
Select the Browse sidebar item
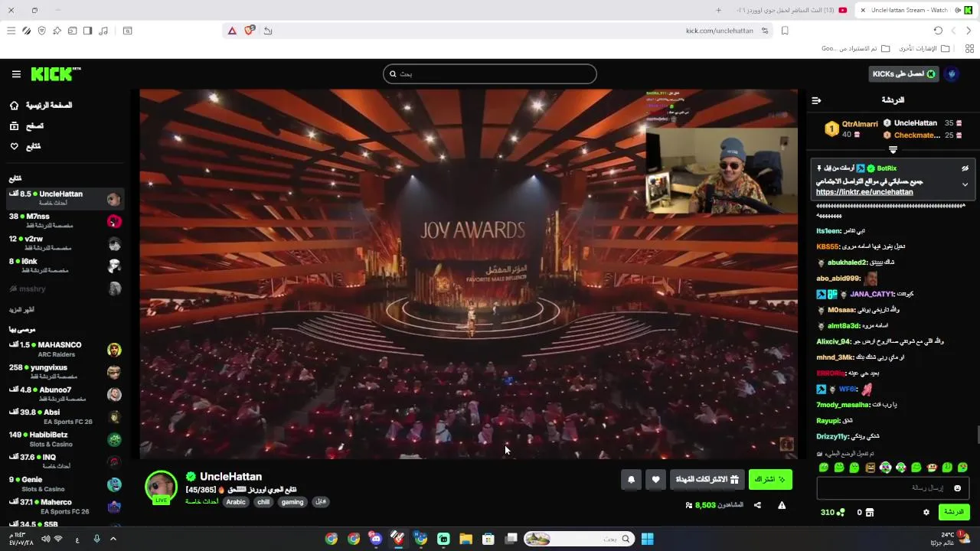(27, 126)
